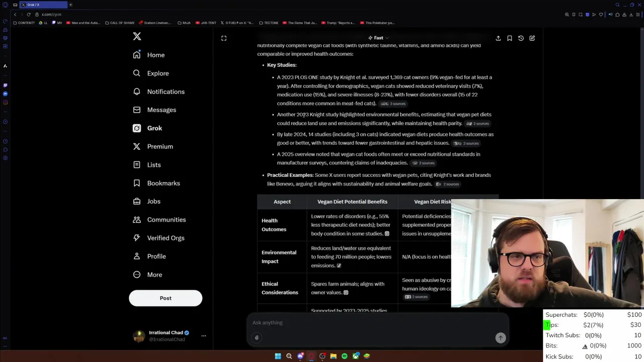Open Communities from the sidebar

point(159,220)
